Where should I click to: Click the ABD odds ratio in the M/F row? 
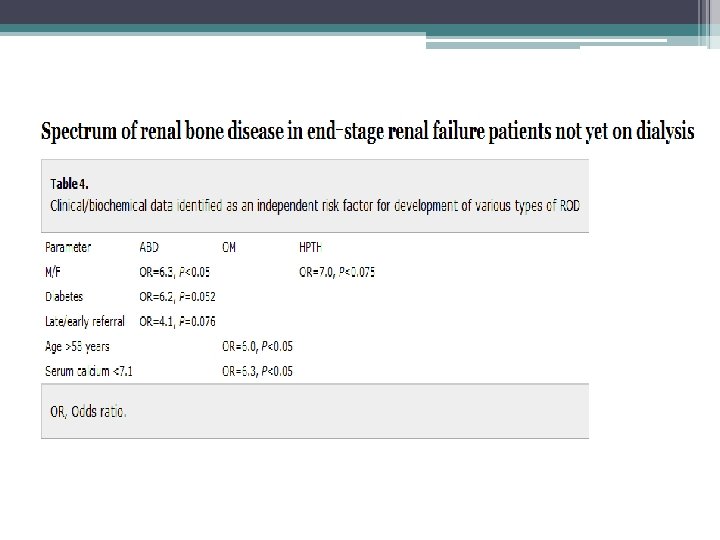click(x=175, y=271)
